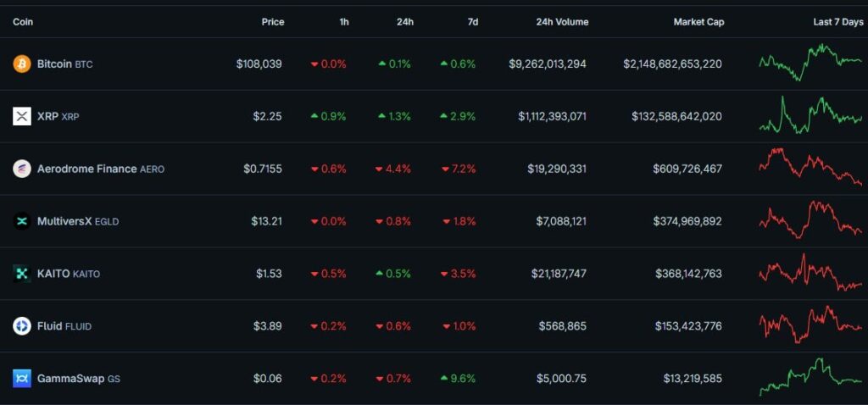Click the XRP coin logo icon
The height and width of the screenshot is (405, 868).
(21, 116)
